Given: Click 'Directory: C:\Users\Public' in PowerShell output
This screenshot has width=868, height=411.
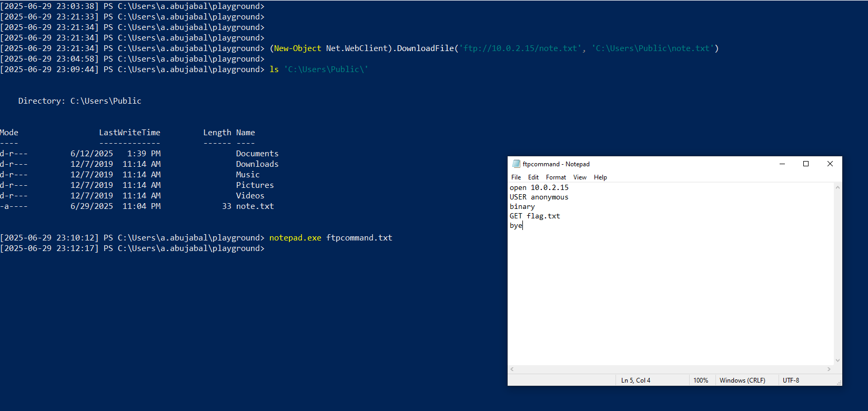Looking at the screenshot, I should (x=80, y=101).
